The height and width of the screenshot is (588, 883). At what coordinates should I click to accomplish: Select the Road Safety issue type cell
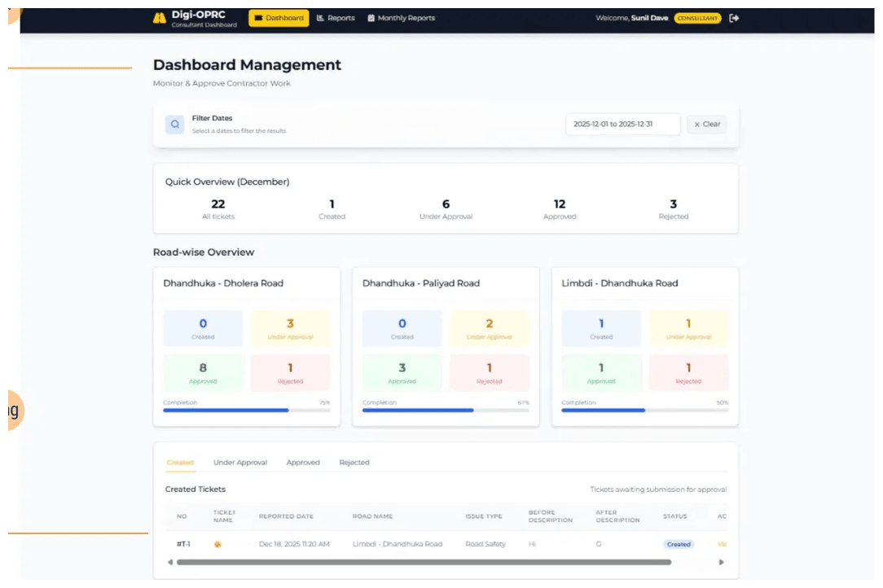485,544
